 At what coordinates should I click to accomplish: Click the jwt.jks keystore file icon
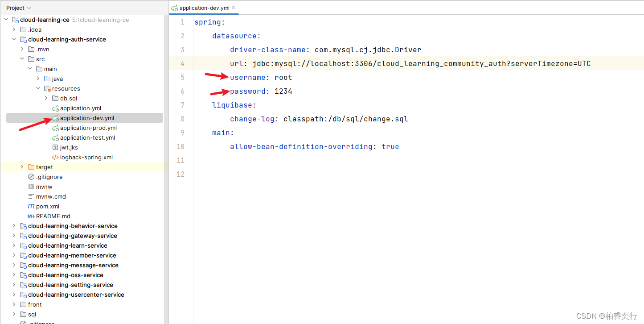click(55, 147)
